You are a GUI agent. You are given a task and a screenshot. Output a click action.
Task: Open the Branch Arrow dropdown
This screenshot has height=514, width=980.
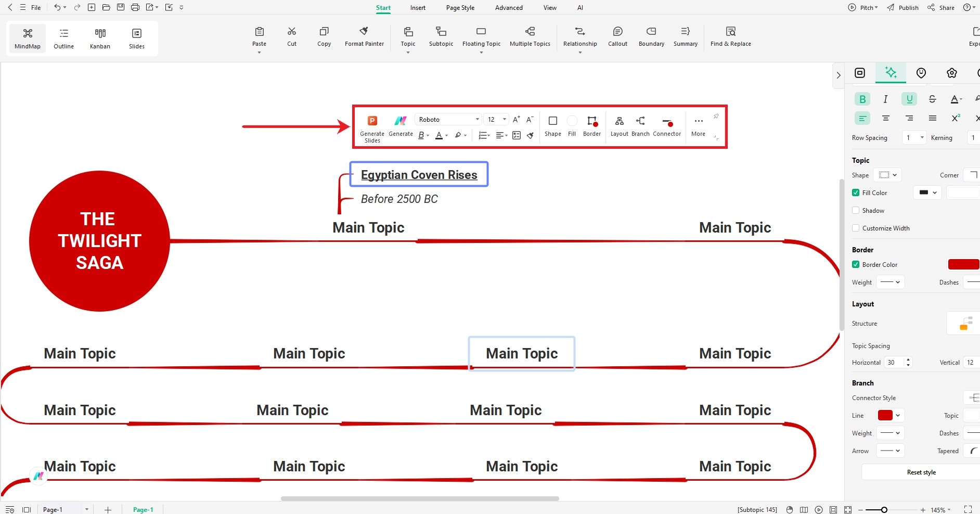coord(891,451)
